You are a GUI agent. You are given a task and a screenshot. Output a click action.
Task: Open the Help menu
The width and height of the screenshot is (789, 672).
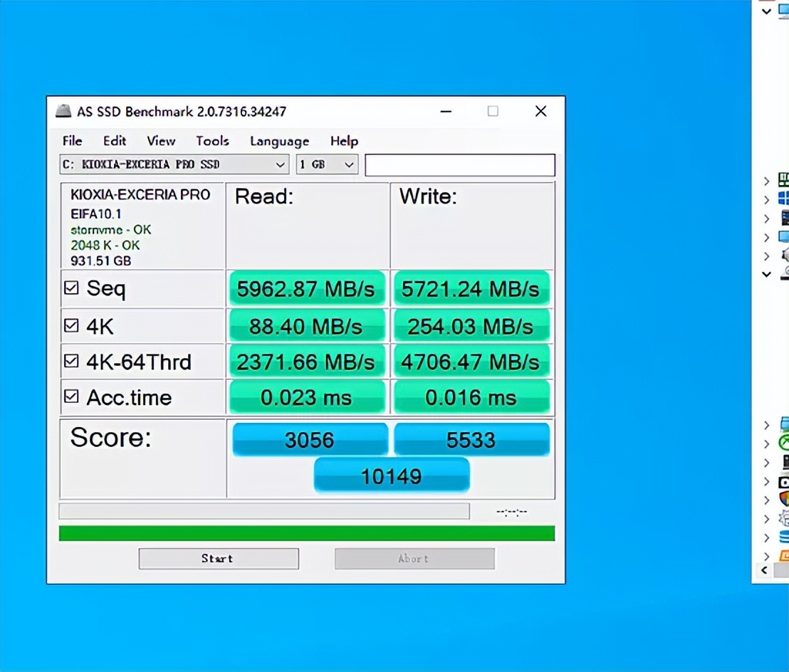344,141
